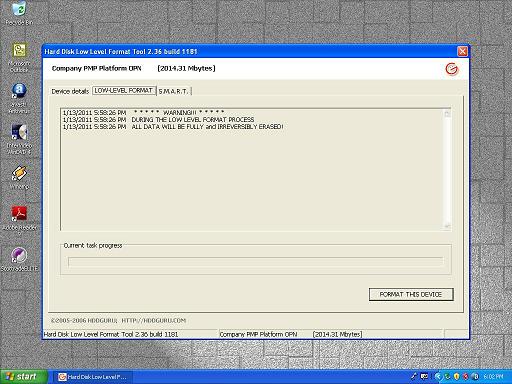Screen dimensions: 512x384
Task: Open the S.M.A.R.T. tab
Action: (x=174, y=91)
